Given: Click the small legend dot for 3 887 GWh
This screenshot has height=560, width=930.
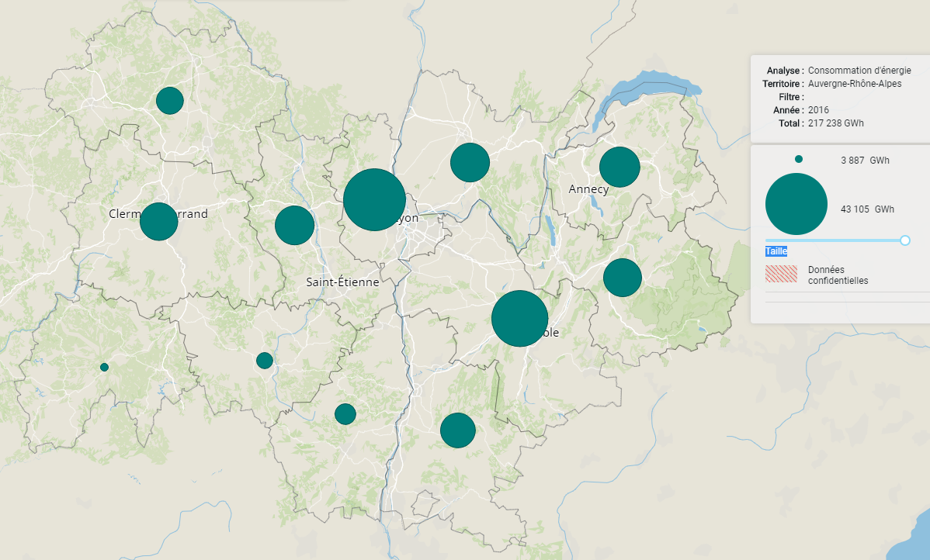Looking at the screenshot, I should [799, 159].
